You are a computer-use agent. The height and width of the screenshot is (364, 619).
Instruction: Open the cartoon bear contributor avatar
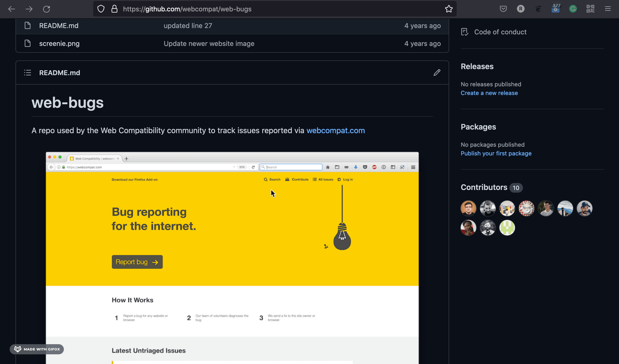[x=526, y=208]
